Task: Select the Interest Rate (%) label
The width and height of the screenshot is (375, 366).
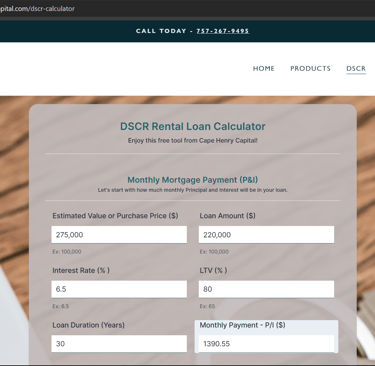Action: coord(81,270)
